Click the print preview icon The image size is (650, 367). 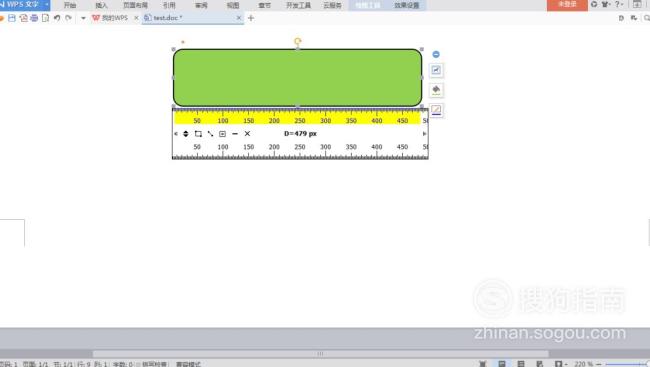(x=45, y=18)
